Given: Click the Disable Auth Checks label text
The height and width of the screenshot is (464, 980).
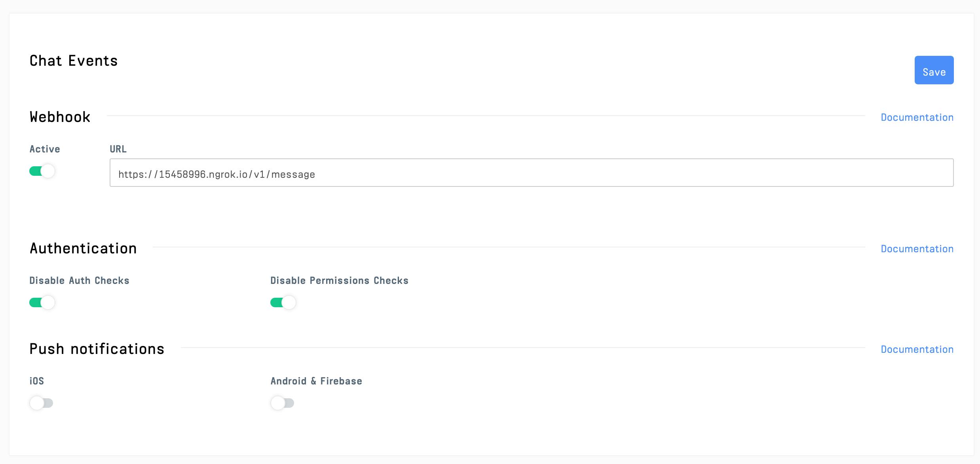Looking at the screenshot, I should 79,281.
